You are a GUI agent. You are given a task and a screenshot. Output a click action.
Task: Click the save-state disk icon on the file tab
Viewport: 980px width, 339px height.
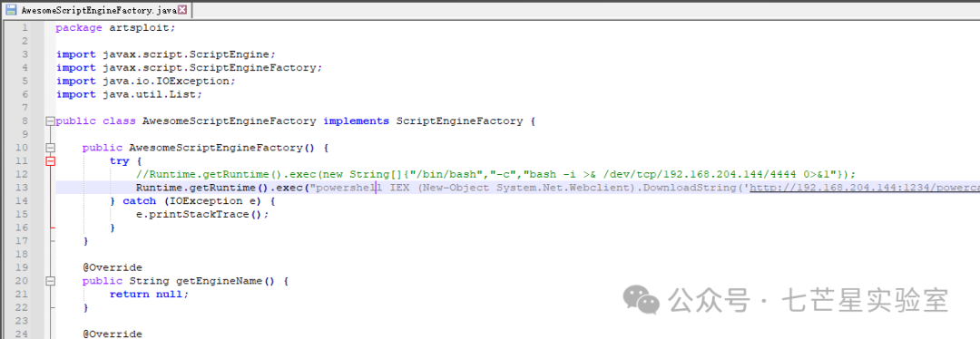point(11,10)
